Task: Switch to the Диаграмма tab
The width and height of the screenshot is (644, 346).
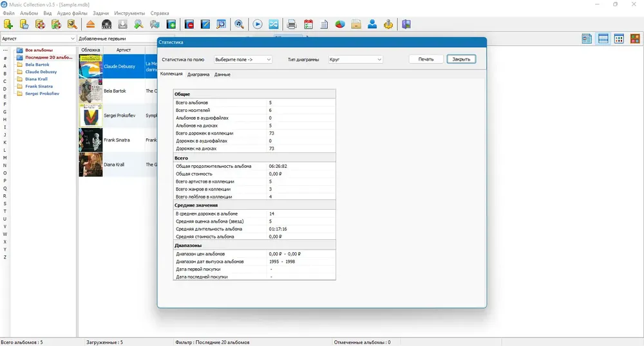Action: point(198,75)
